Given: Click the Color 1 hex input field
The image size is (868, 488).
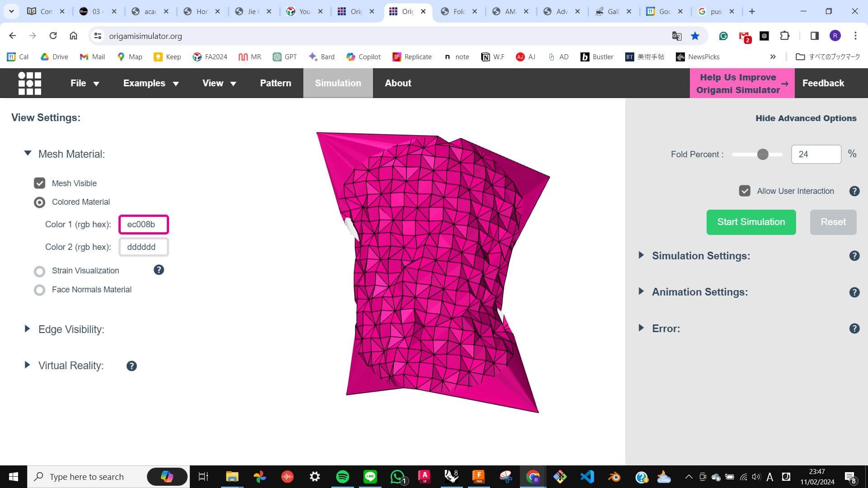Looking at the screenshot, I should coord(143,225).
